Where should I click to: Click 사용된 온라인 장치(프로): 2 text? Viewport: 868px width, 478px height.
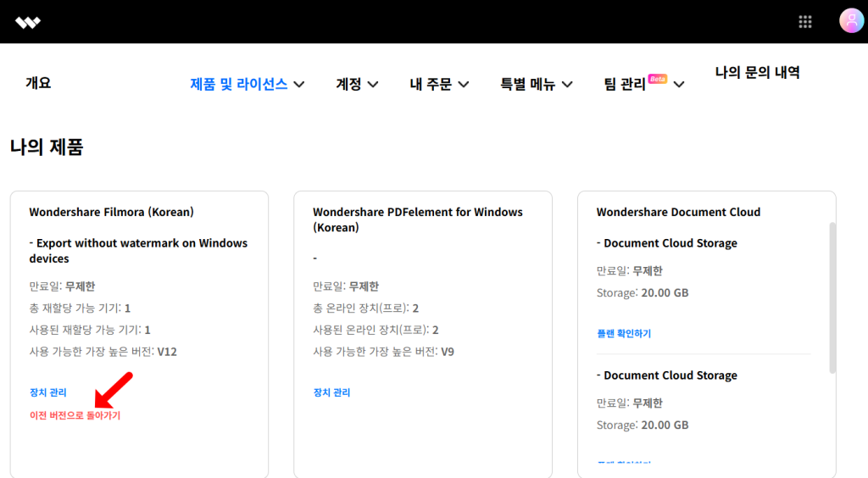click(x=376, y=330)
